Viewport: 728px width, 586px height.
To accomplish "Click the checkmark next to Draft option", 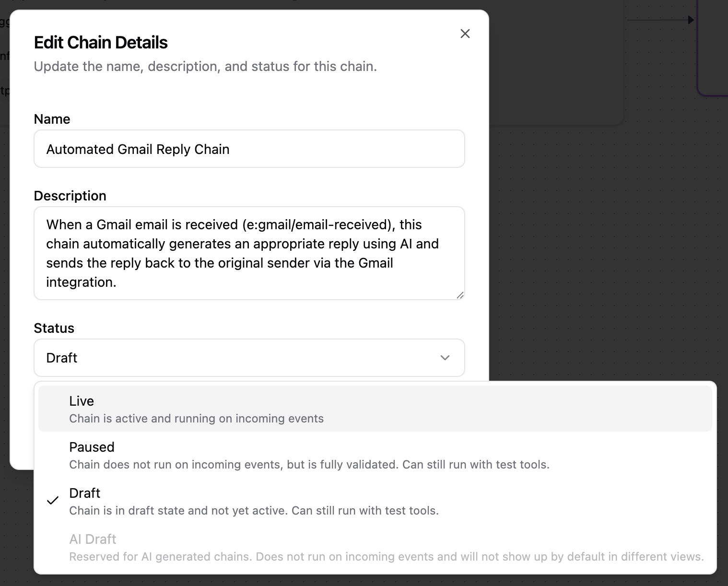I will [53, 500].
